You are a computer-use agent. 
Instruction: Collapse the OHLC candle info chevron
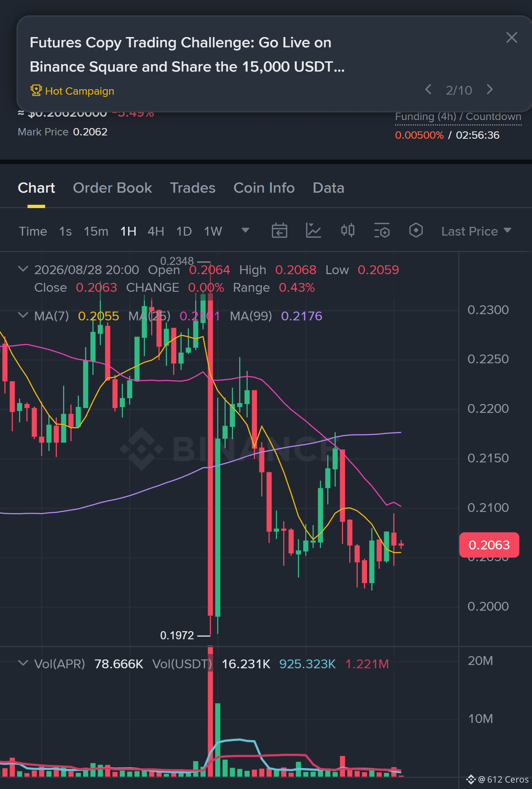coord(23,269)
